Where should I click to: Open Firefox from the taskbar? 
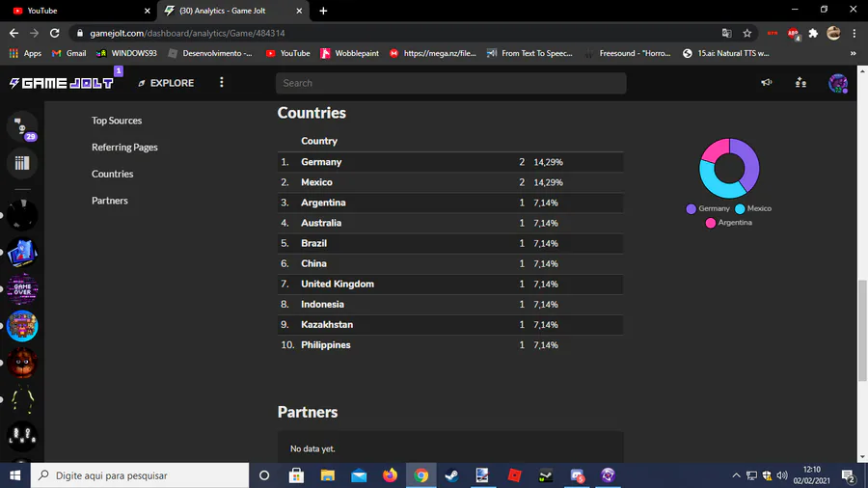(x=390, y=475)
